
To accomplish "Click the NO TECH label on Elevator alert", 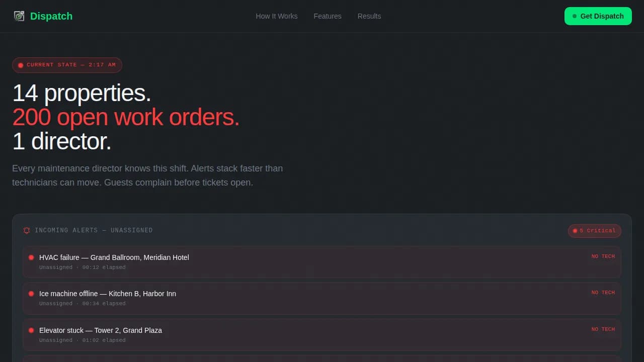I will click(x=603, y=329).
